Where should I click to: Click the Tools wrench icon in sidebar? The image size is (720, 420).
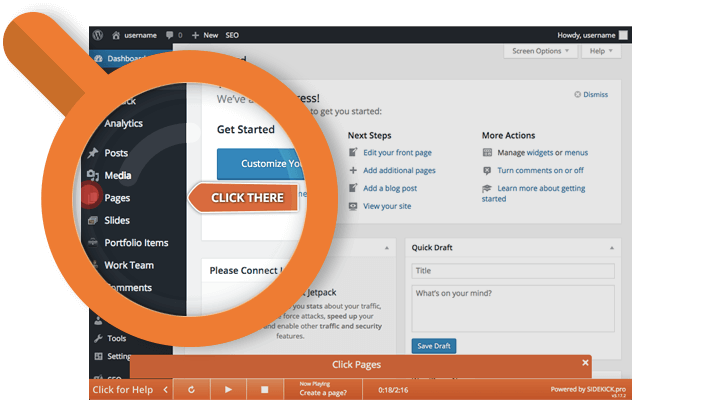(x=98, y=338)
